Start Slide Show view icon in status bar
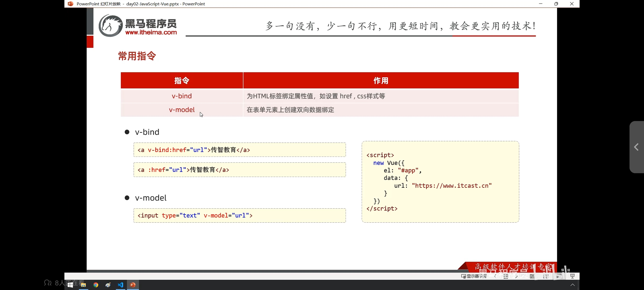This screenshot has width=644, height=290. pos(573,276)
